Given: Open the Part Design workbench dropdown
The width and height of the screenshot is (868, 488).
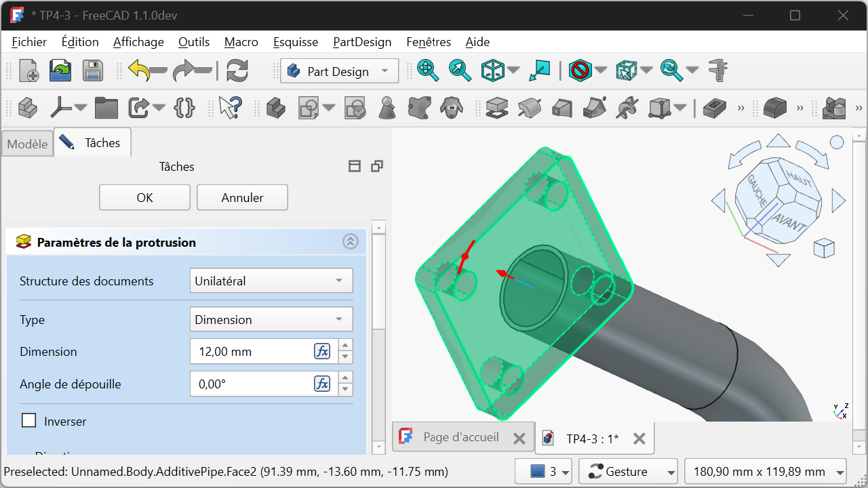Looking at the screenshot, I should [338, 71].
